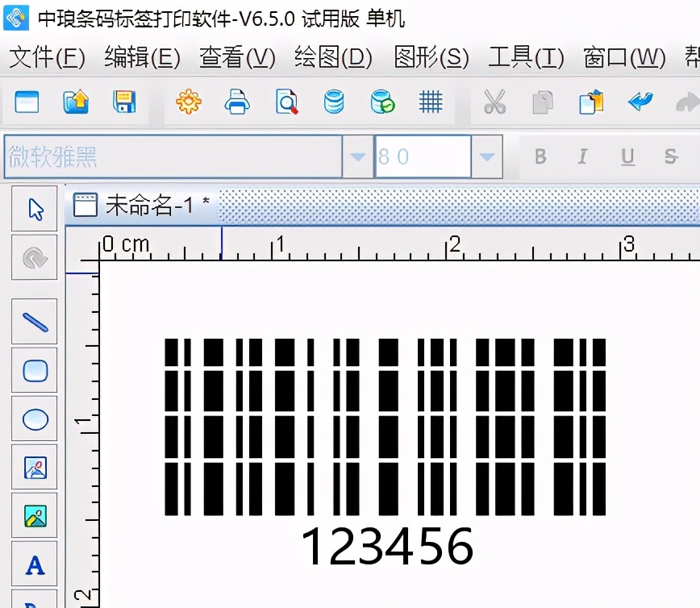Select the barcode object on canvas

(x=385, y=427)
